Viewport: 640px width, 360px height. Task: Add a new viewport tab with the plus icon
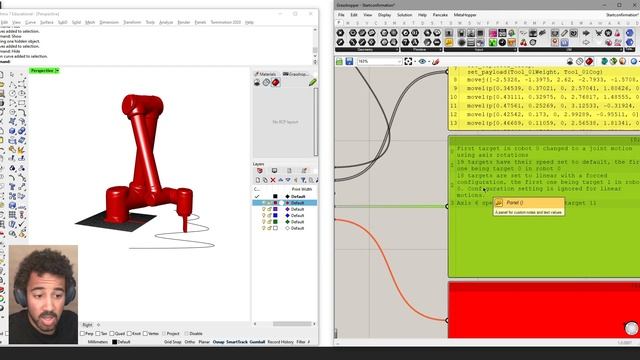pyautogui.click(x=98, y=325)
